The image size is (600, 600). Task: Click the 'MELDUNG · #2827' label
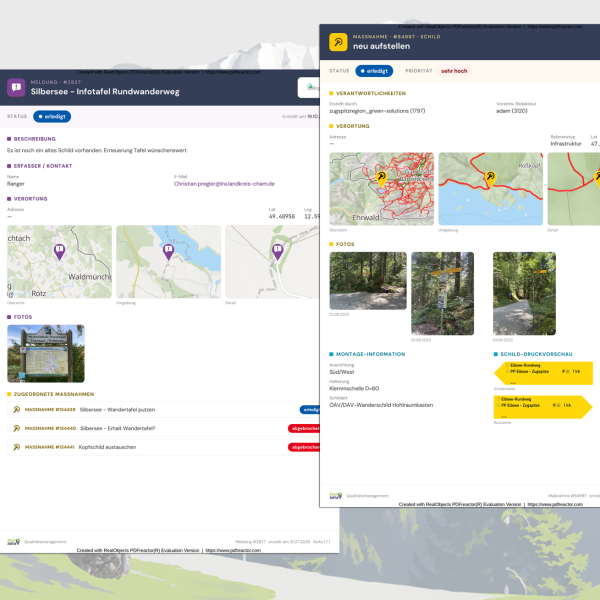(55, 82)
